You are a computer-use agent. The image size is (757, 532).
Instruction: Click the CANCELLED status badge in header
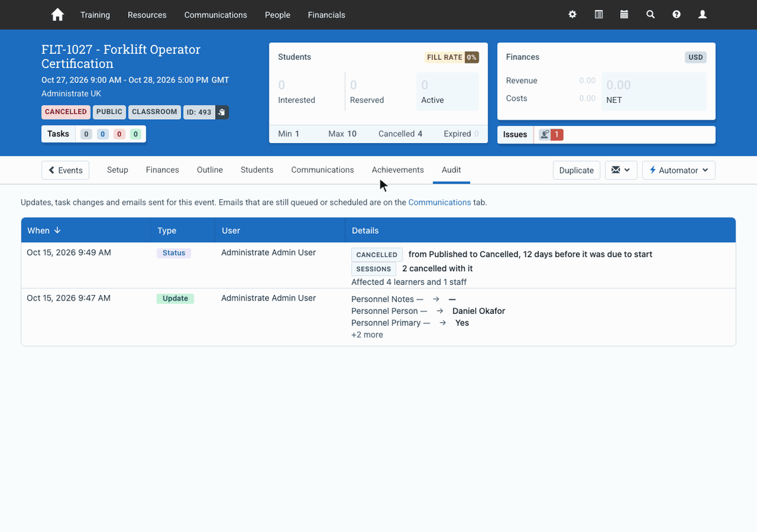pos(66,112)
